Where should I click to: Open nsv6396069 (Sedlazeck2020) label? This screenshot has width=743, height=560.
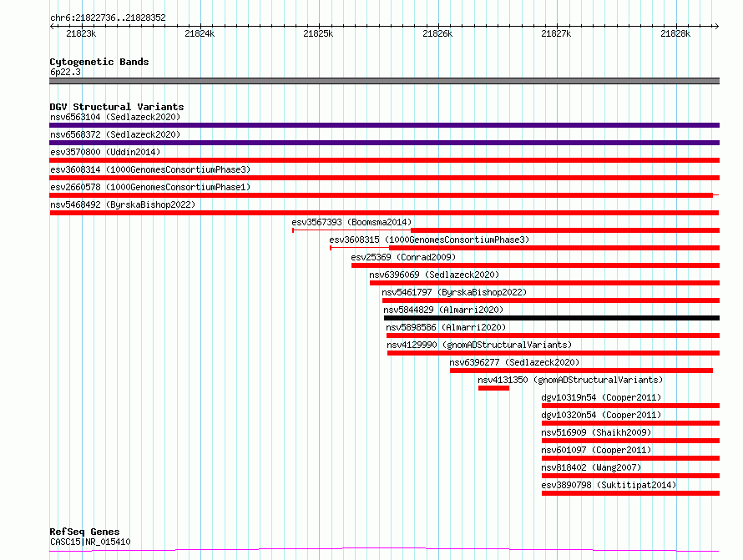434,275
